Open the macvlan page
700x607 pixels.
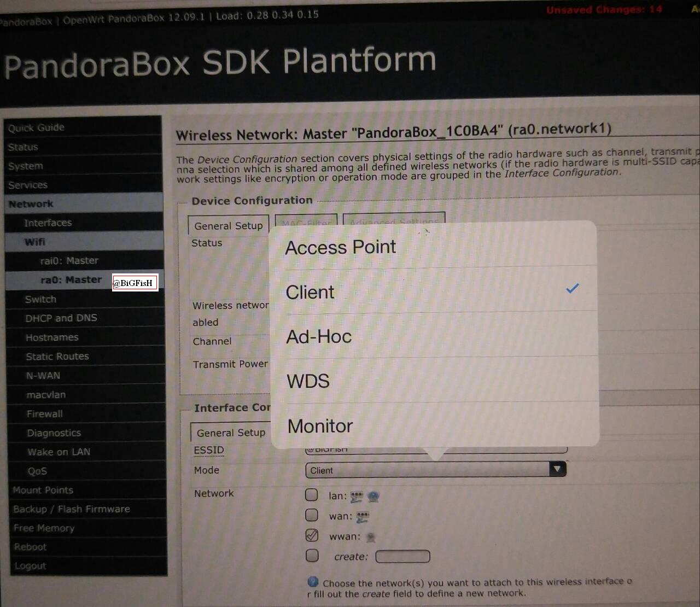86,394
